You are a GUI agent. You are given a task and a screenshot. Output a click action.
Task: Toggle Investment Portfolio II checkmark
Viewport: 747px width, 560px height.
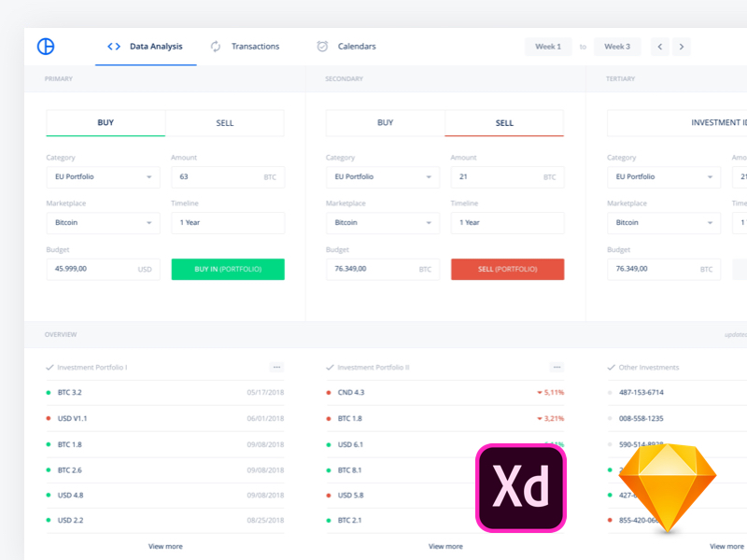(330, 368)
